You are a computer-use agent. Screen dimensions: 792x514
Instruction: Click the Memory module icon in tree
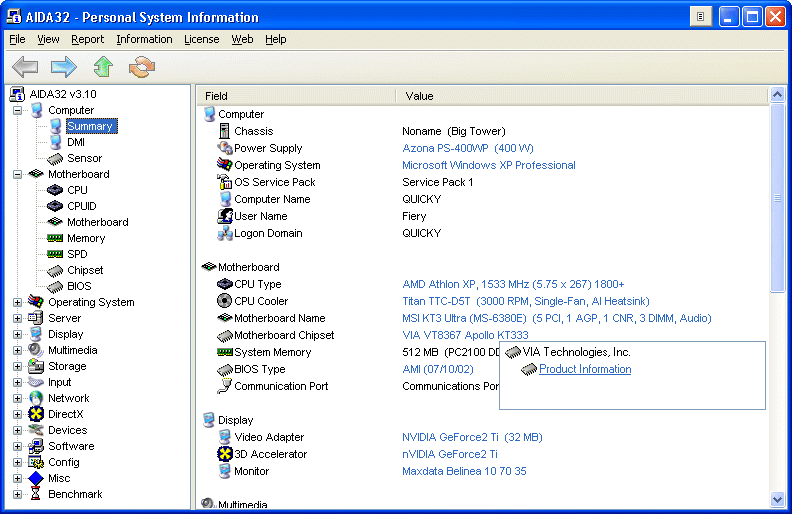coord(55,238)
